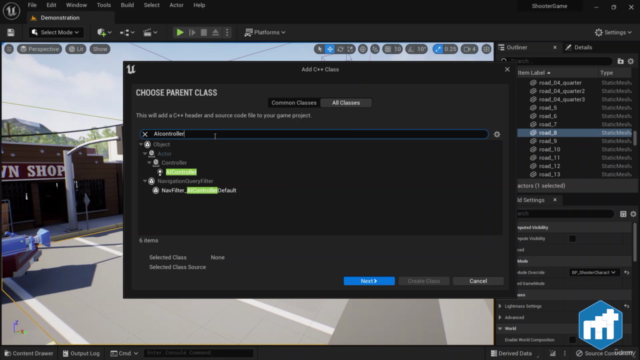640x360 pixels.
Task: Select the translate move tool
Action: coord(330,49)
